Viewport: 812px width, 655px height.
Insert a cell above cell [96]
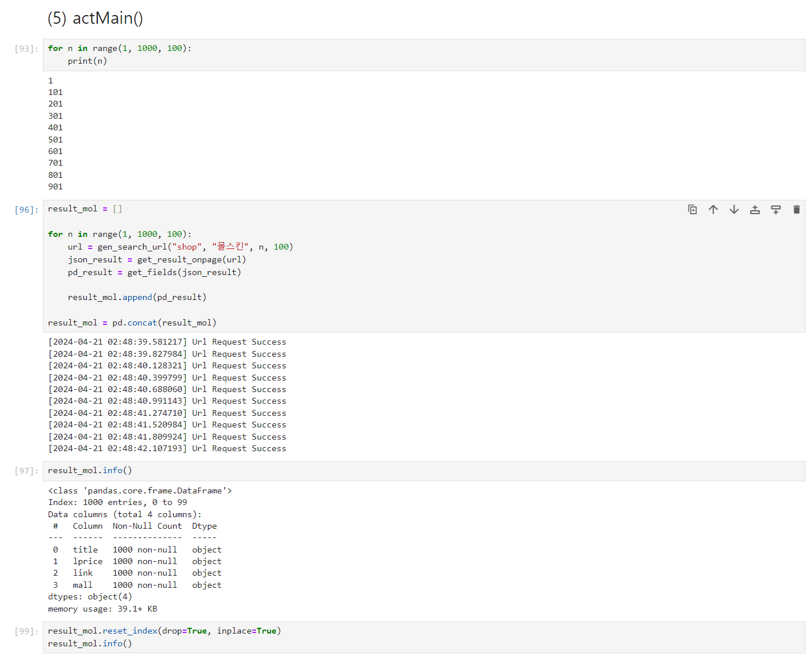(x=755, y=210)
